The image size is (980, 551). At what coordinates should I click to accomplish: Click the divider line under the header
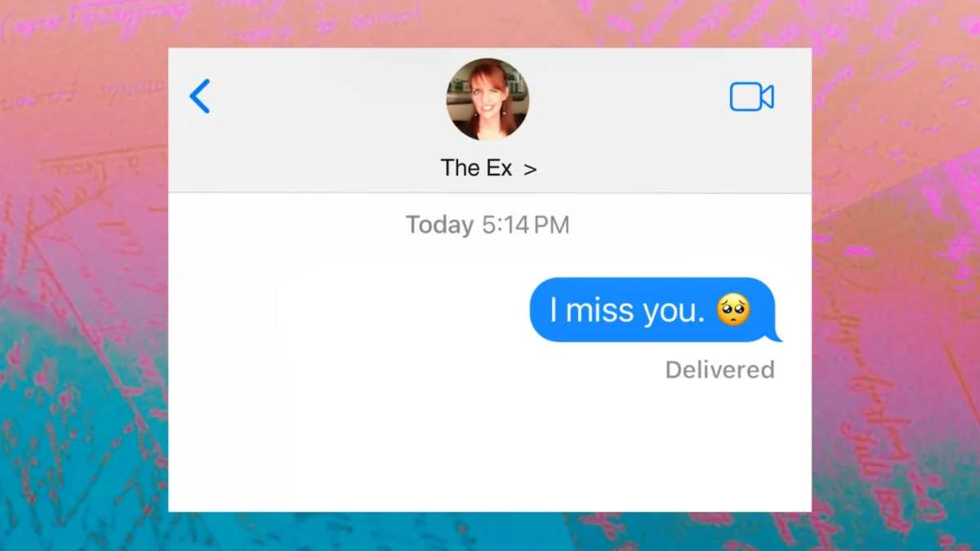tap(490, 193)
